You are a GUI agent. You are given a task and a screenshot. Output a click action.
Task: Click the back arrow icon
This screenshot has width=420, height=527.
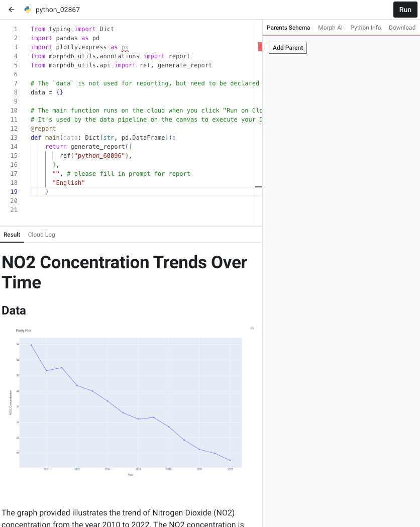12,10
